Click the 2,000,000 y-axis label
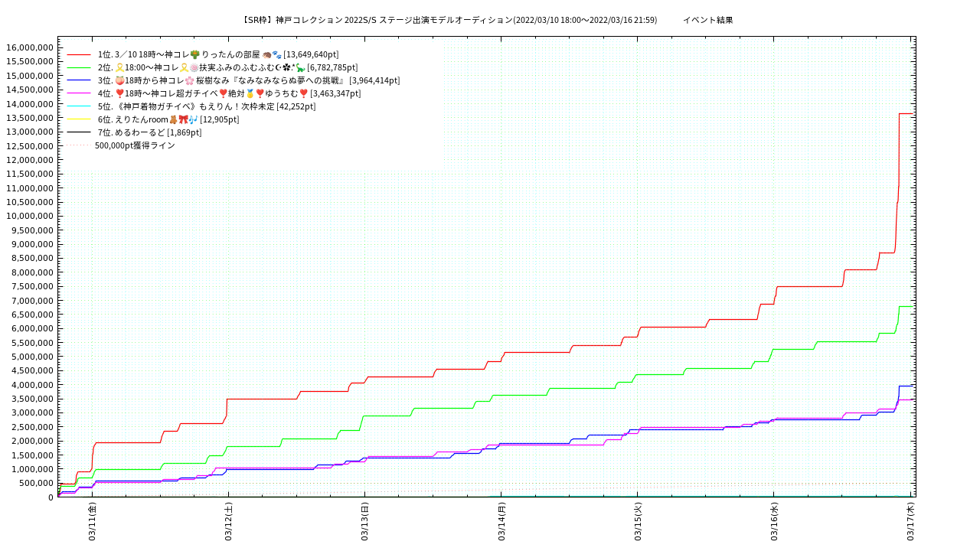The image size is (980, 551). tap(32, 441)
